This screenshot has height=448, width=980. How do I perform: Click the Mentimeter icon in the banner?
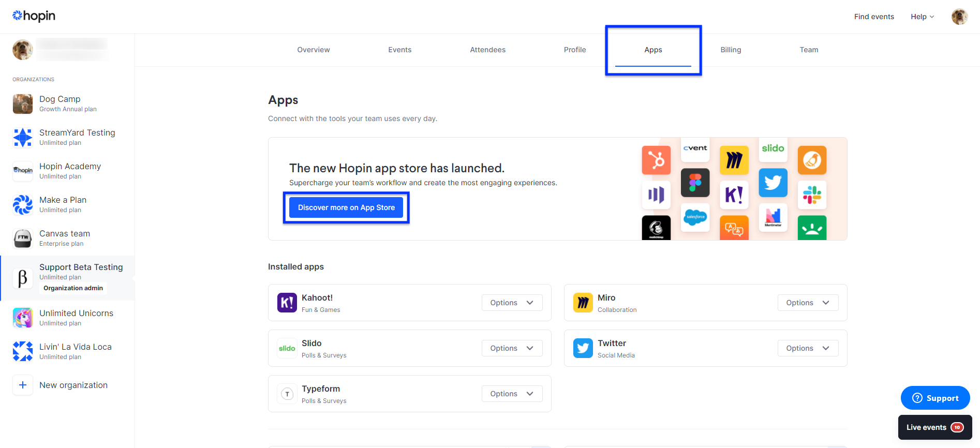pos(773,217)
